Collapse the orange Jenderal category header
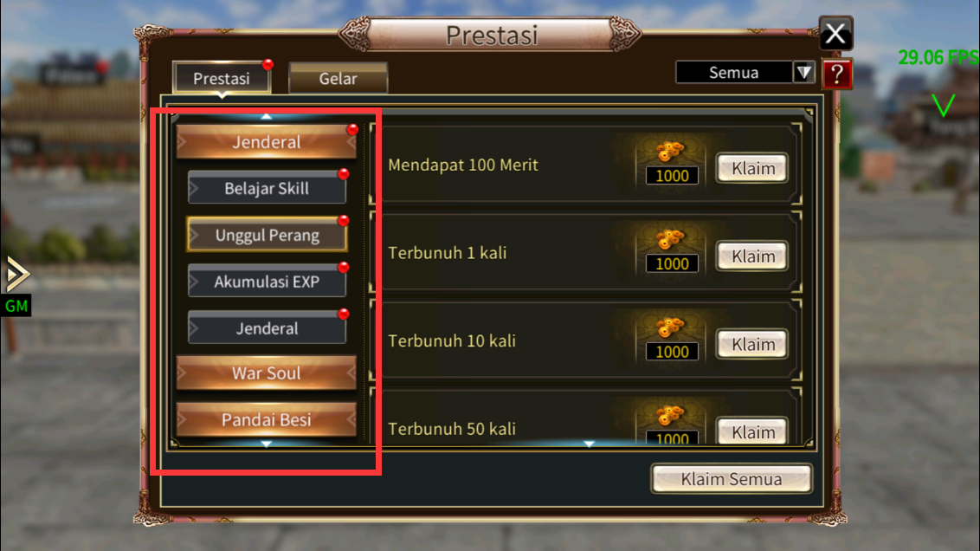Viewport: 980px width, 551px height. point(267,142)
